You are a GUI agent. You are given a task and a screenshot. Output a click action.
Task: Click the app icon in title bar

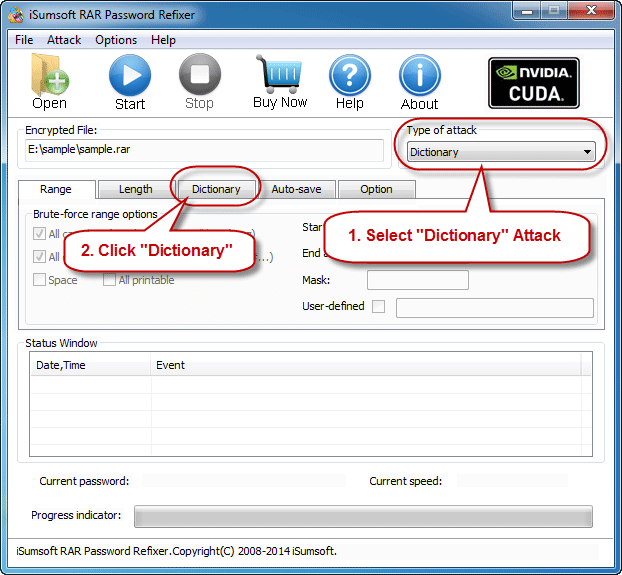16,15
